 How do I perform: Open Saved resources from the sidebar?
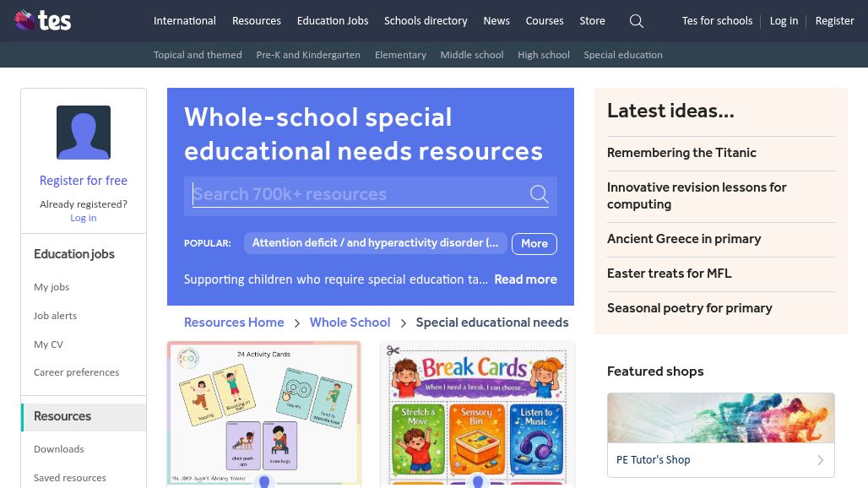[x=70, y=478]
